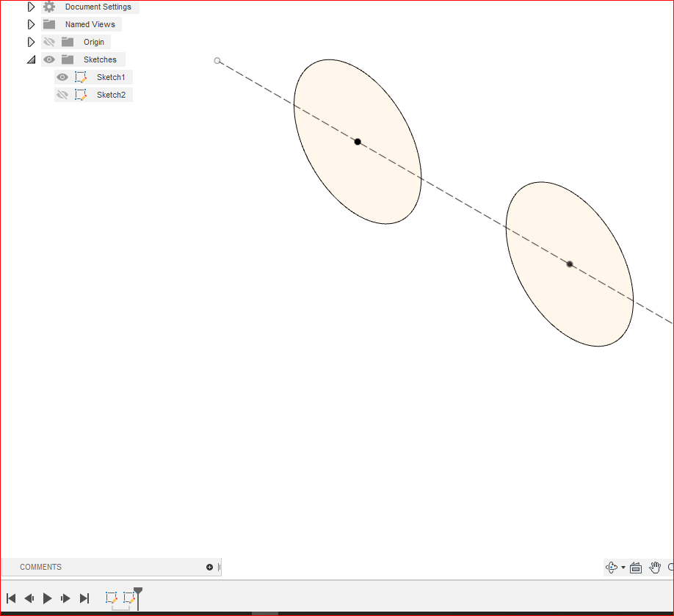Select the second sketch feature in timeline

tap(129, 598)
